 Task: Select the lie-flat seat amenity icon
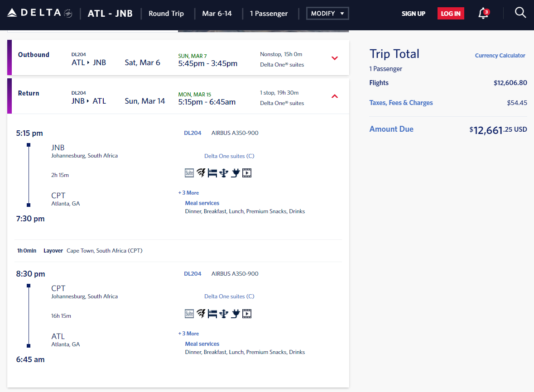(212, 172)
